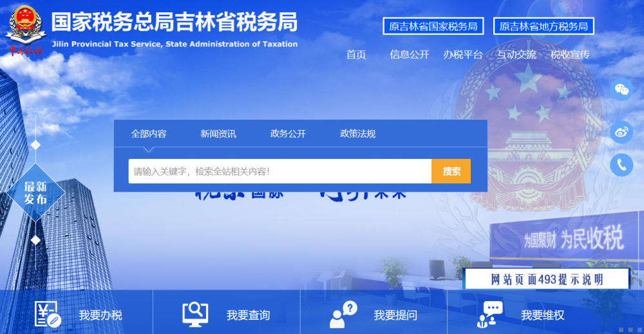Open 信息公开 navigation menu item
The height and width of the screenshot is (334, 644).
pos(409,55)
